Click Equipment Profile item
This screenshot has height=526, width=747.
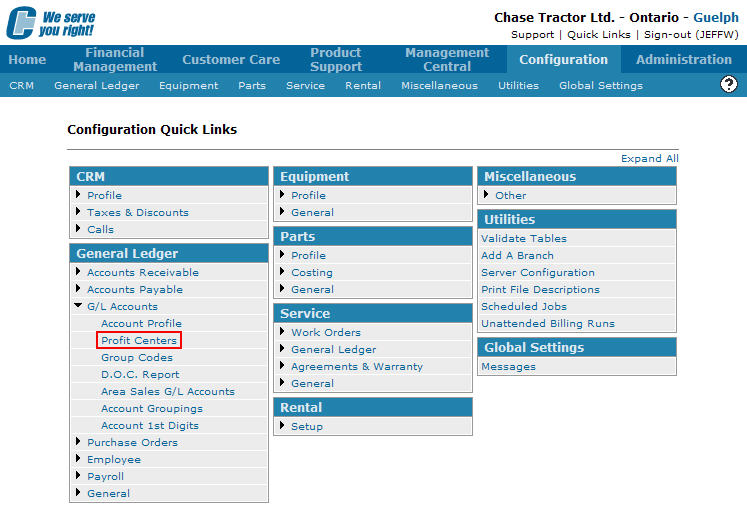[308, 195]
